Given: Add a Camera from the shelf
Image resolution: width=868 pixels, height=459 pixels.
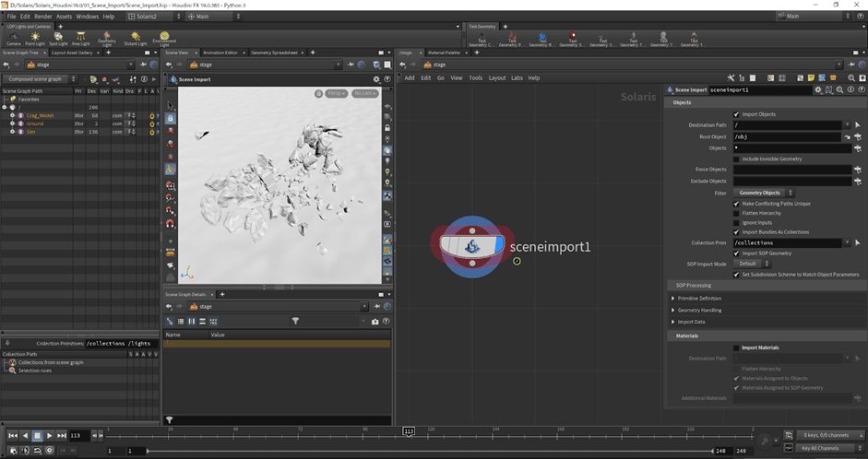Looking at the screenshot, I should 13,38.
